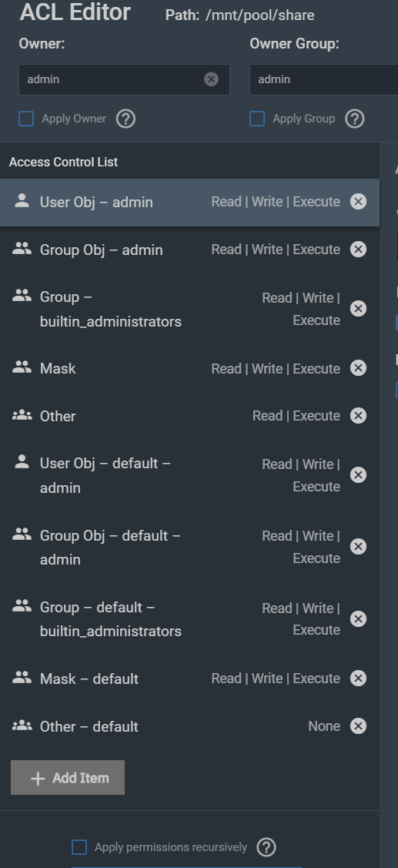Click the Add Item button
Viewport: 398px width, 868px height.
(68, 778)
